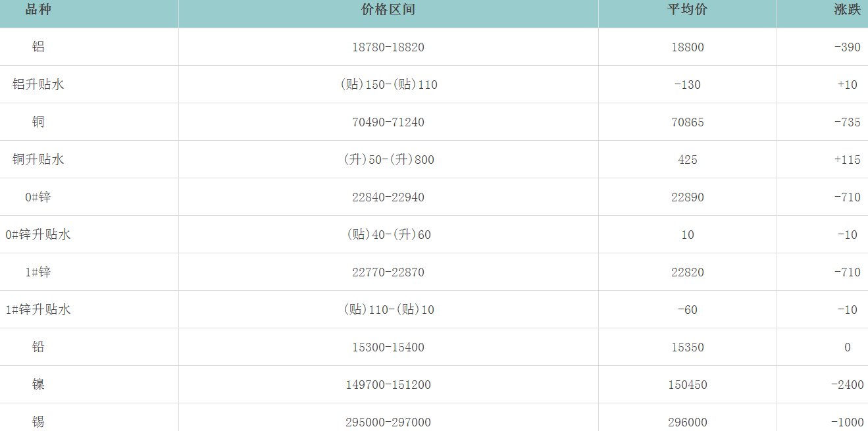Select the 0#锌升贴水 range (贴)40-(升)60

pyautogui.click(x=388, y=235)
